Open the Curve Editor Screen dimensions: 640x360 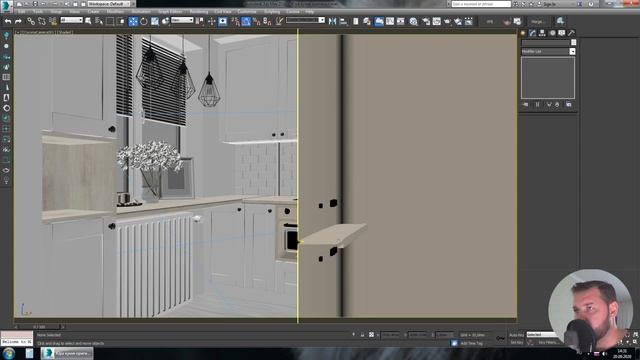point(390,21)
